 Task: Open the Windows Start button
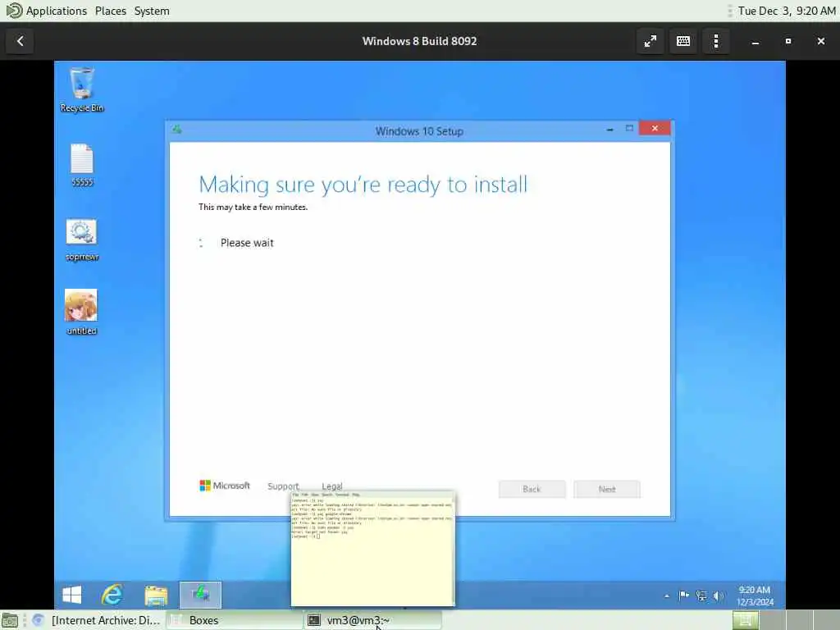click(72, 595)
